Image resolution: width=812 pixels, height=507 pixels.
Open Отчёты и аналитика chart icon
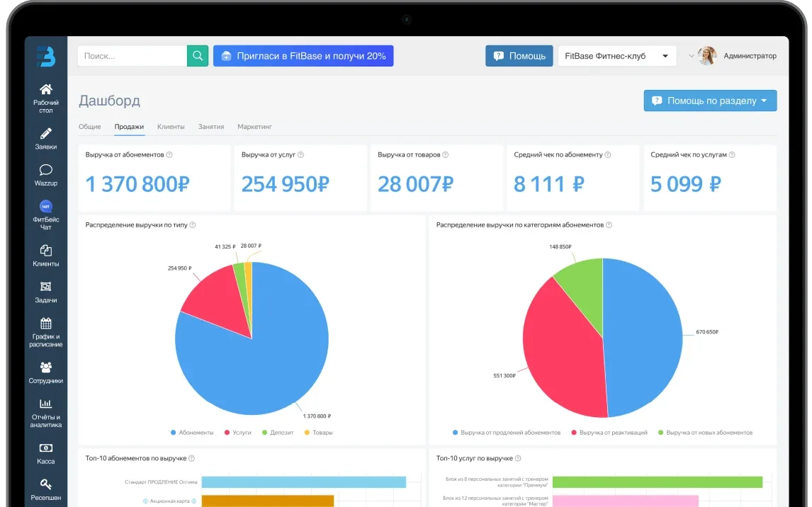point(45,404)
